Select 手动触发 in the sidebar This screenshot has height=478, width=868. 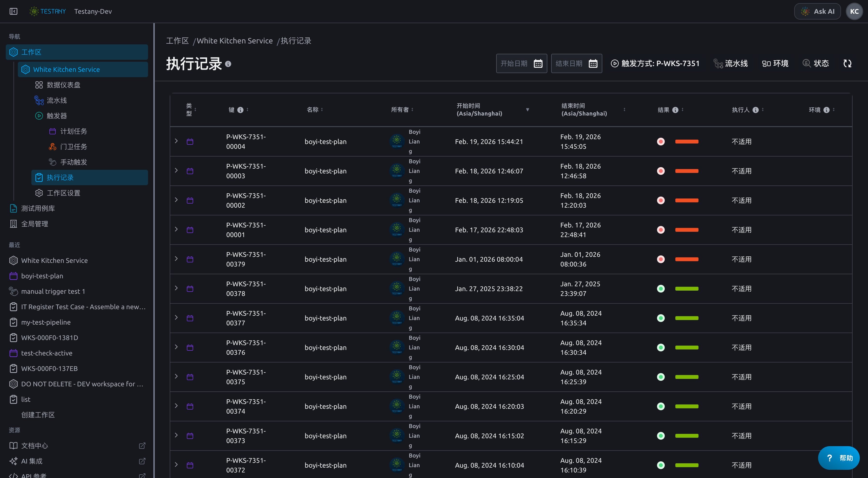(74, 162)
